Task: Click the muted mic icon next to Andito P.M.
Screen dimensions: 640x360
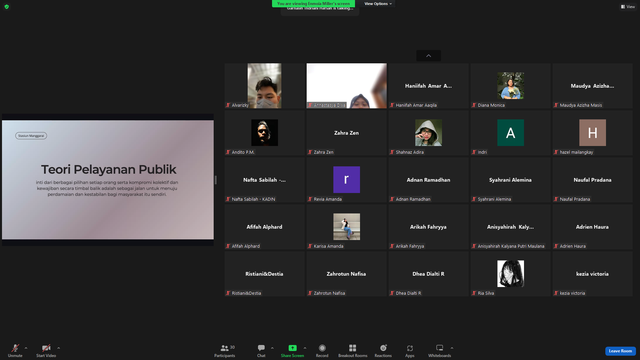Action: (228, 152)
